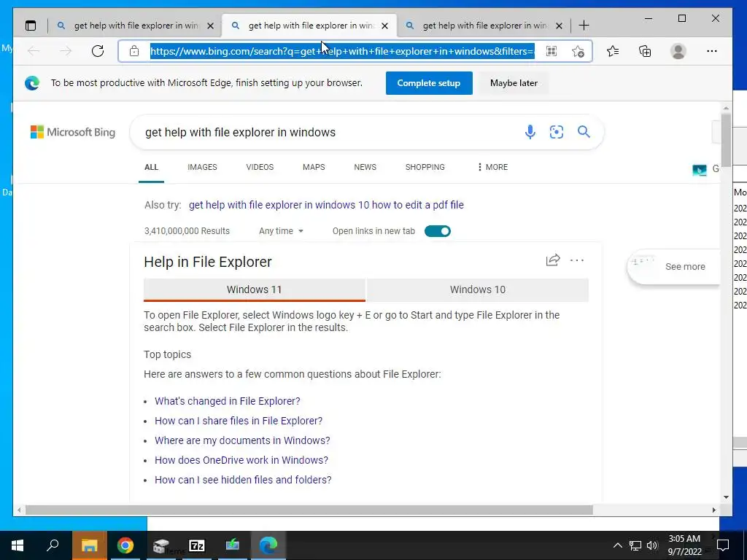Image resolution: width=747 pixels, height=560 pixels.
Task: Click the See more button
Action: 673,267
